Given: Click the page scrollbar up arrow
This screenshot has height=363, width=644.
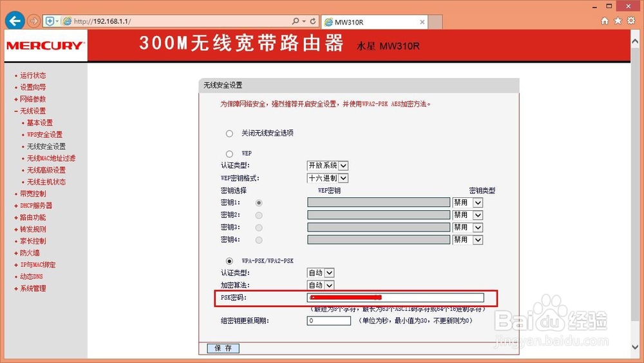Looking at the screenshot, I should [635, 41].
